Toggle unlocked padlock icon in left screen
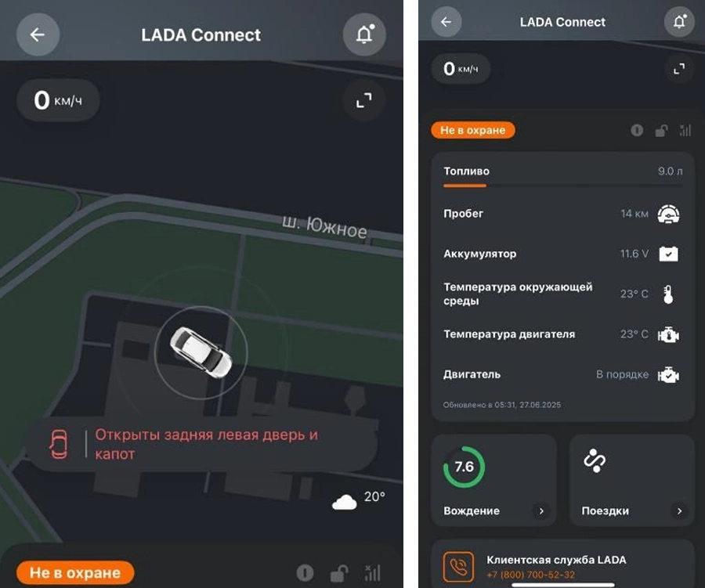The image size is (705, 588). point(339,573)
